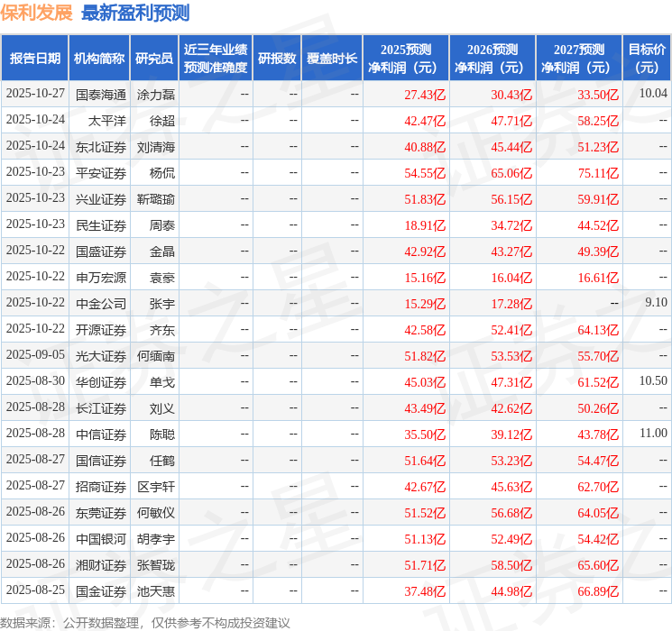The height and width of the screenshot is (631, 672).
Task: Select the 2026预测净利润 column header
Action: click(492, 59)
